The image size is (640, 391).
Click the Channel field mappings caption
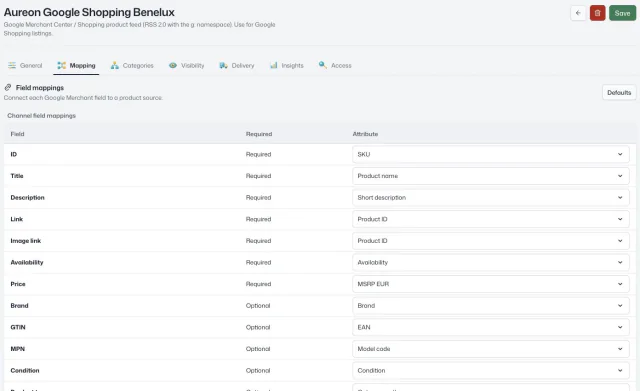coord(41,116)
